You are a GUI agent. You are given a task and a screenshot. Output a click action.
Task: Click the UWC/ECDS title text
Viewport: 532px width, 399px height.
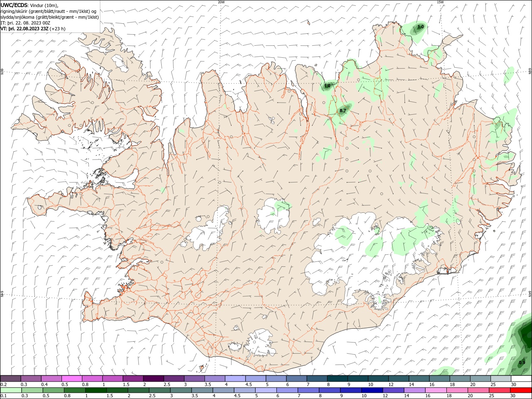pyautogui.click(x=15, y=5)
